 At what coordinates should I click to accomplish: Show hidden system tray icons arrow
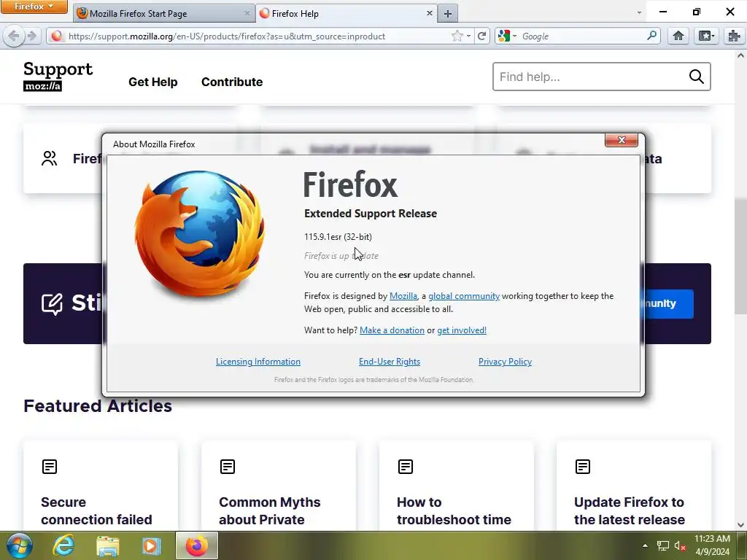(645, 545)
